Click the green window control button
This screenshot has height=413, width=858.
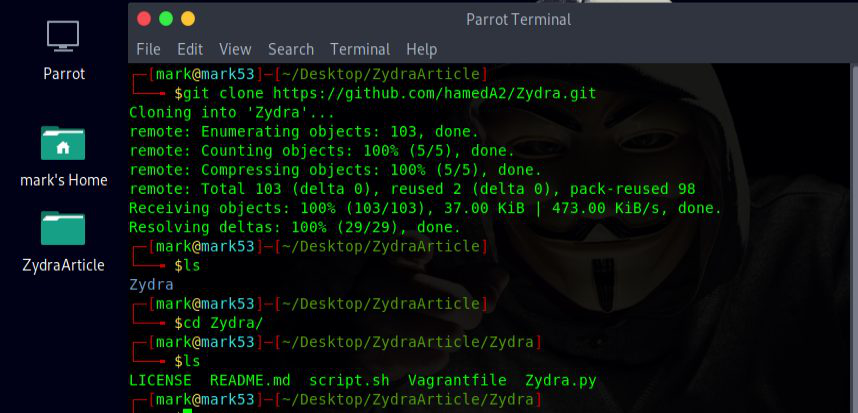165,19
